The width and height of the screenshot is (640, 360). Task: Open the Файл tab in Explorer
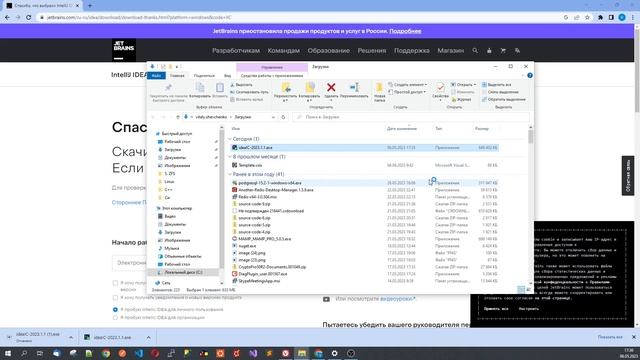[x=156, y=76]
